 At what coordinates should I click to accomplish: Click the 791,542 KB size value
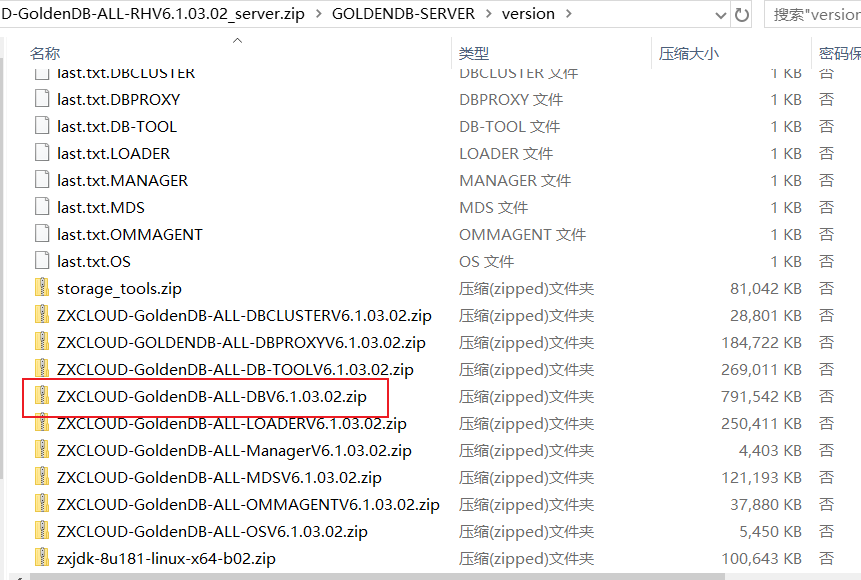click(761, 397)
